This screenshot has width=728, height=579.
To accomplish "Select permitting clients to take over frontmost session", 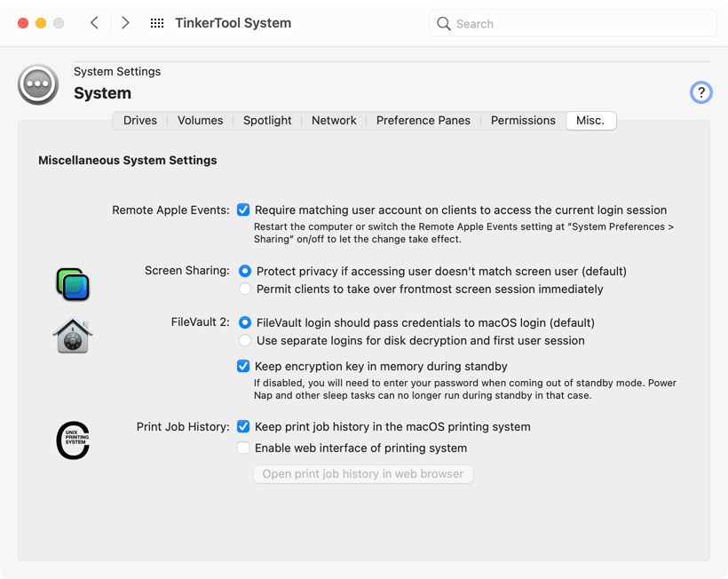I will (243, 290).
